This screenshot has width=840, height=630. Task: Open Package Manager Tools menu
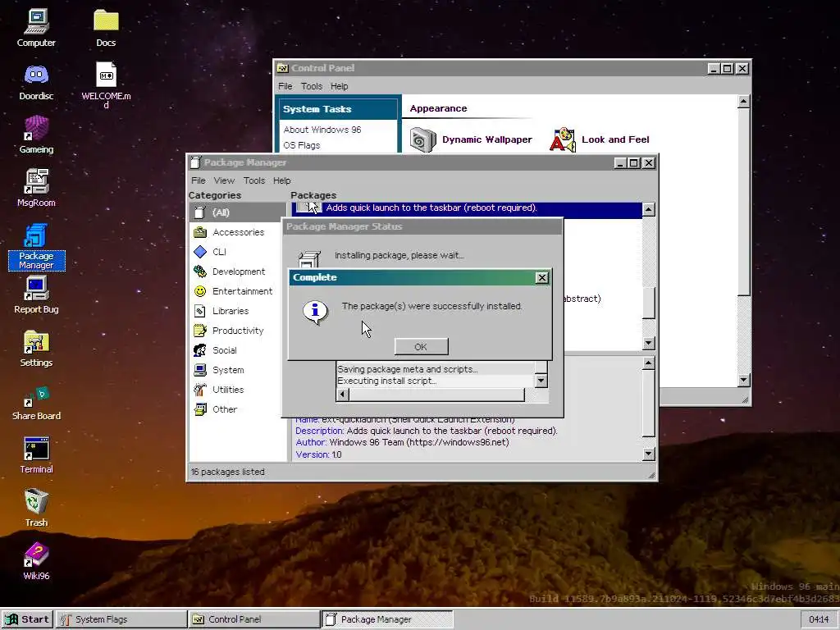coord(254,180)
